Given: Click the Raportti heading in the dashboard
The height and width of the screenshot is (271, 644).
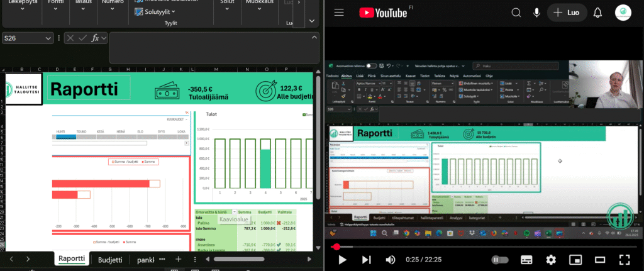Looking at the screenshot, I should (84, 89).
